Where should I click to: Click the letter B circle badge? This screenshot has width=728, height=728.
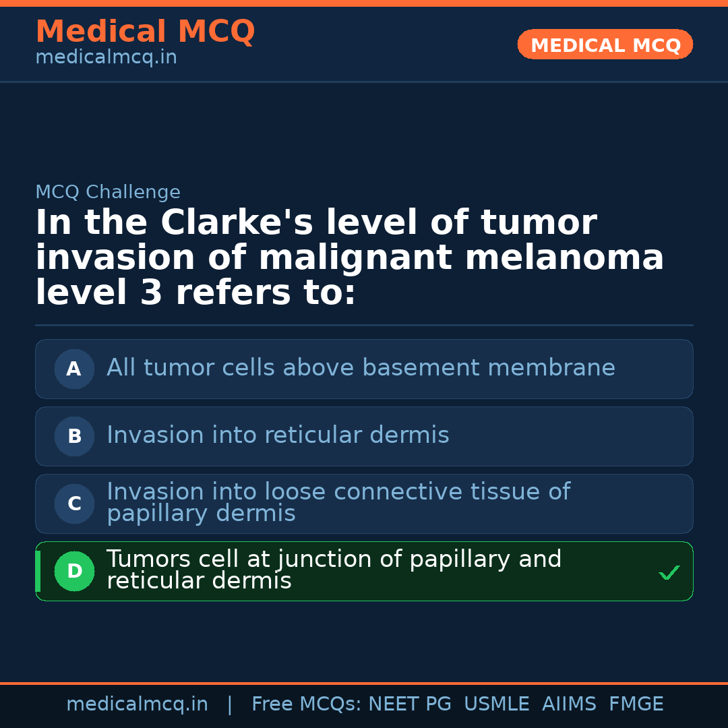pos(74,436)
